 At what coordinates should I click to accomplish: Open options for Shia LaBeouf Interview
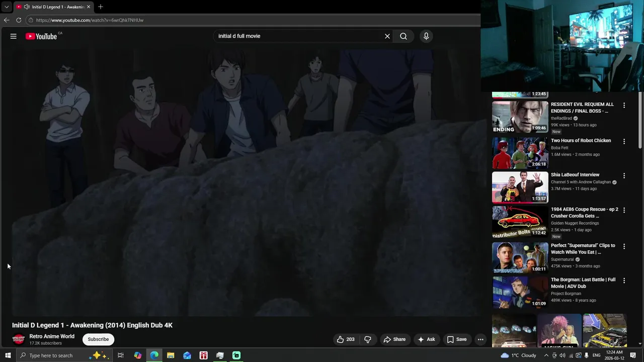624,176
